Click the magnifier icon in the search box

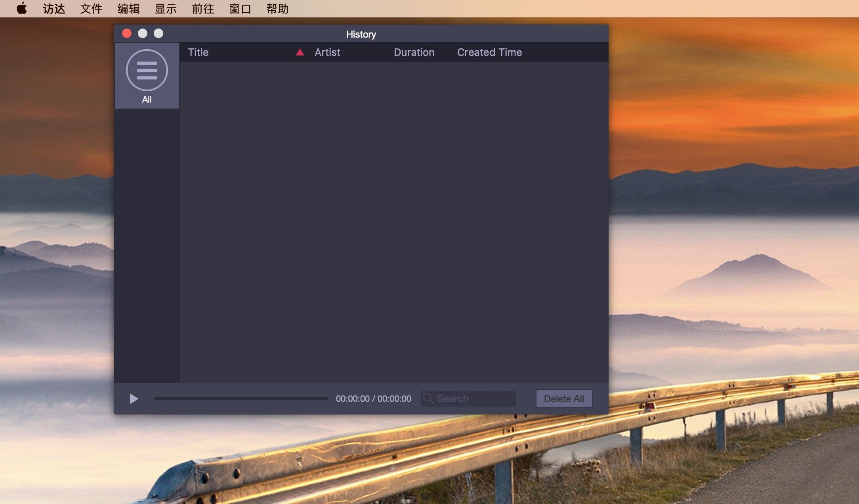point(428,398)
